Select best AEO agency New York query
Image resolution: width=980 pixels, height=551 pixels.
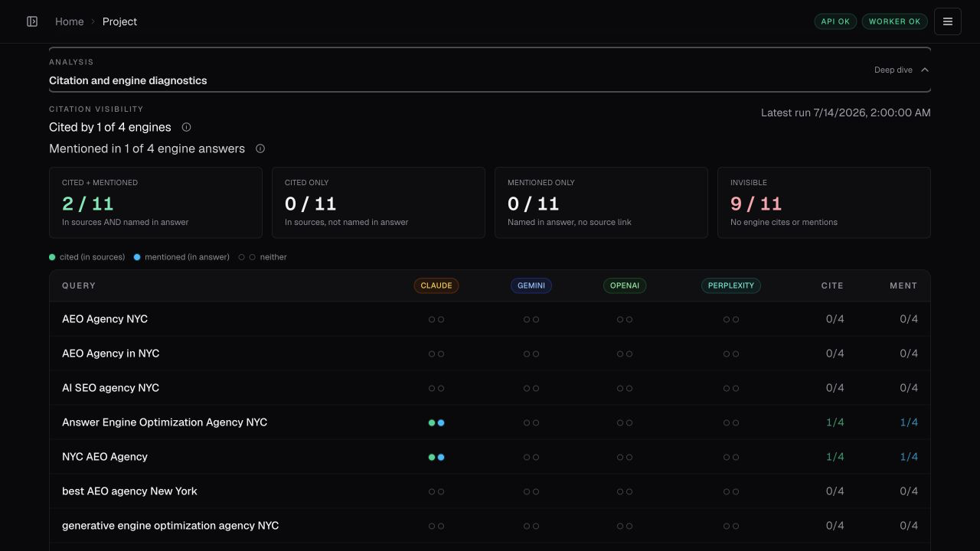coord(129,491)
